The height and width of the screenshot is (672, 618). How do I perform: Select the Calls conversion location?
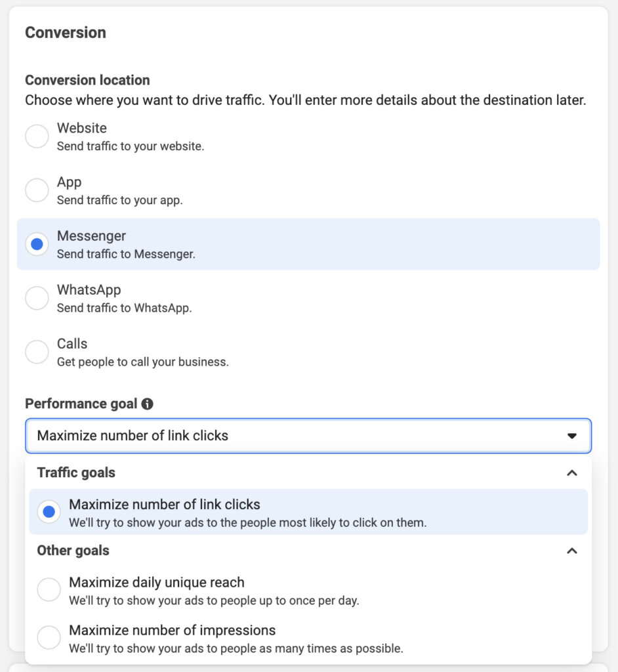(37, 352)
